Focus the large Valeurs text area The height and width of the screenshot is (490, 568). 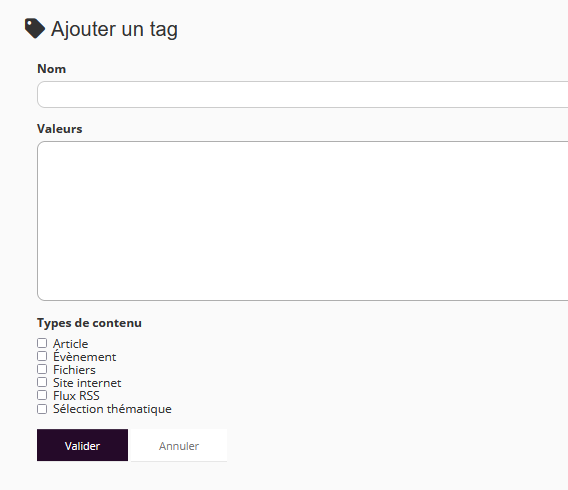click(x=302, y=221)
